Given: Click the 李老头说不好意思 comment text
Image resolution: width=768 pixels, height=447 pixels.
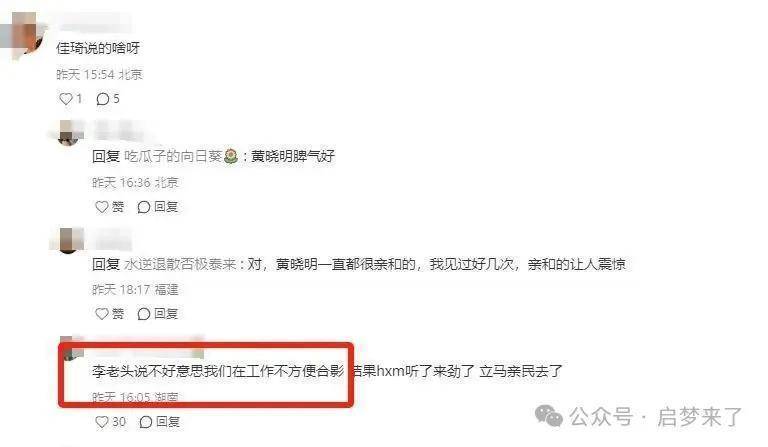Looking at the screenshot, I should pyautogui.click(x=327, y=371).
